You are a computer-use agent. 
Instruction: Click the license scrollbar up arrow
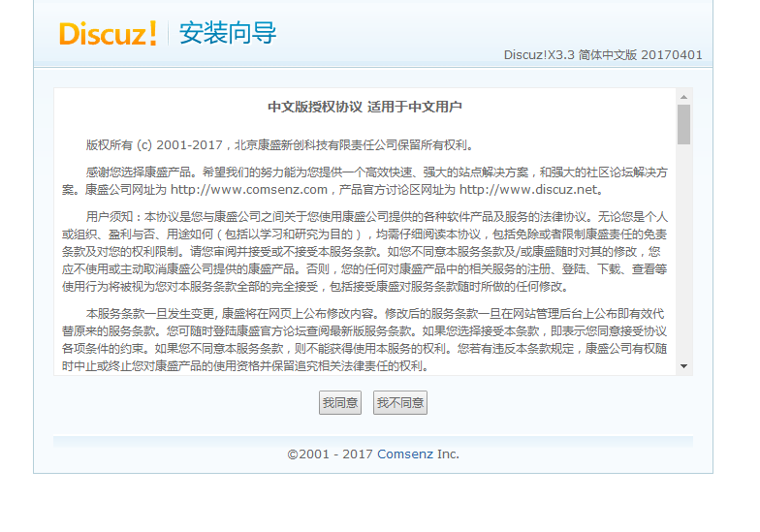(684, 97)
